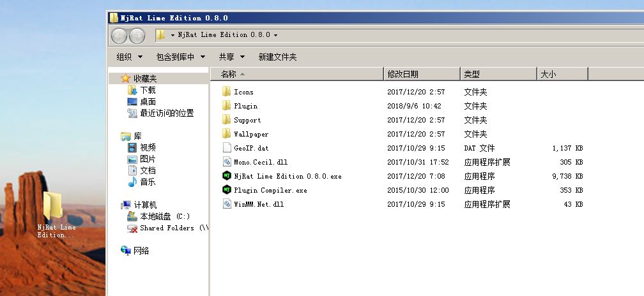Click the back navigation arrow button

coord(119,36)
